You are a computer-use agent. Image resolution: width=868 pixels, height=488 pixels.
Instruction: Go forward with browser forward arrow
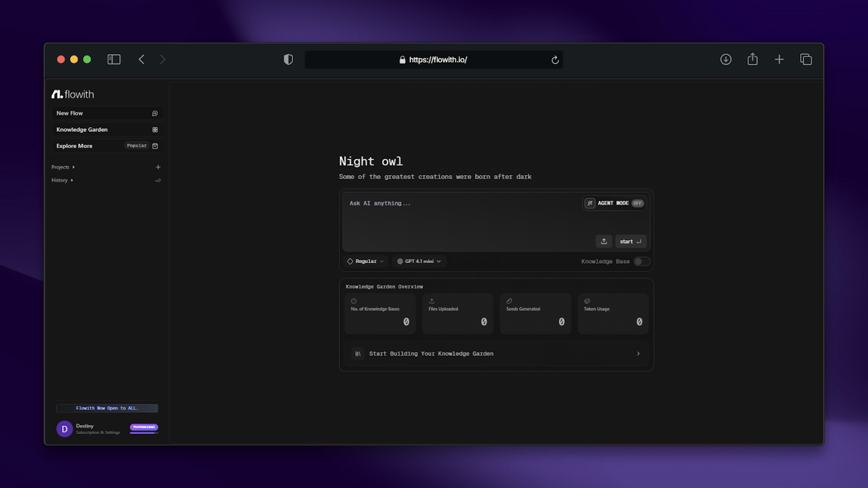pyautogui.click(x=163, y=59)
